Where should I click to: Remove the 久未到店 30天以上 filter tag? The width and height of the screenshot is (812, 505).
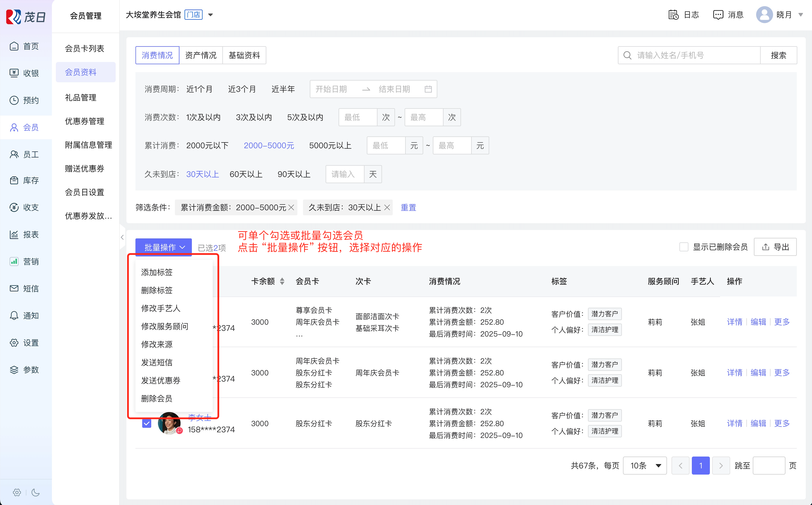click(387, 208)
